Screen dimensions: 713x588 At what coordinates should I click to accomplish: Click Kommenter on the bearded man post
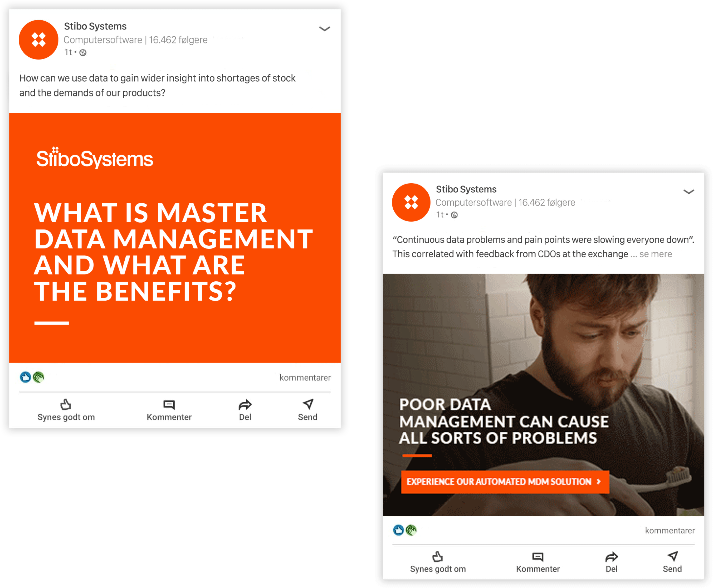tap(538, 562)
